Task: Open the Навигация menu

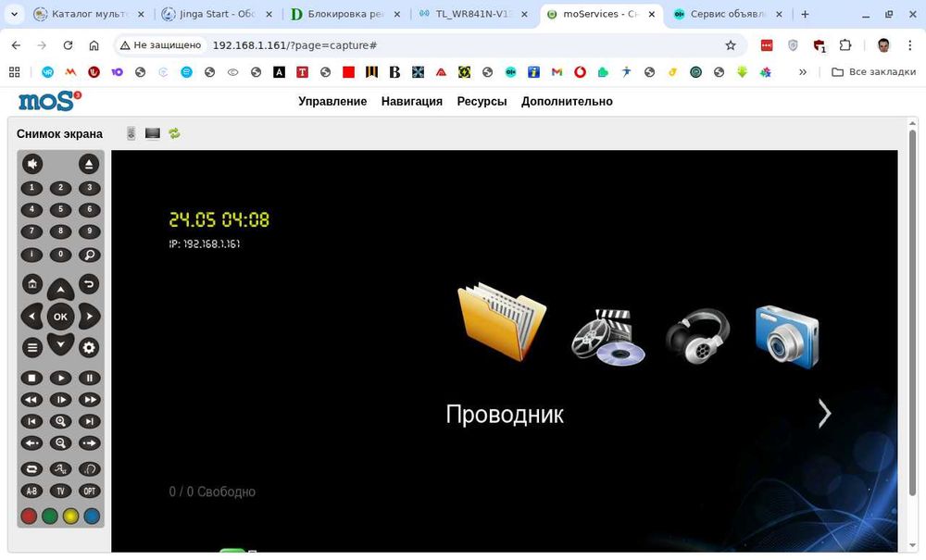Action: click(x=412, y=102)
